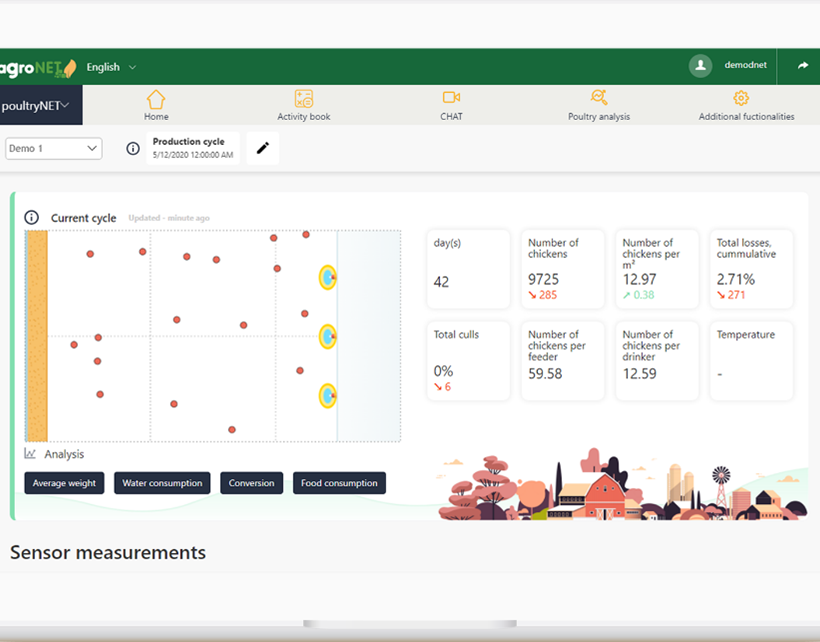Click the share arrow icon
Viewport: 820px width, 642px height.
[803, 65]
